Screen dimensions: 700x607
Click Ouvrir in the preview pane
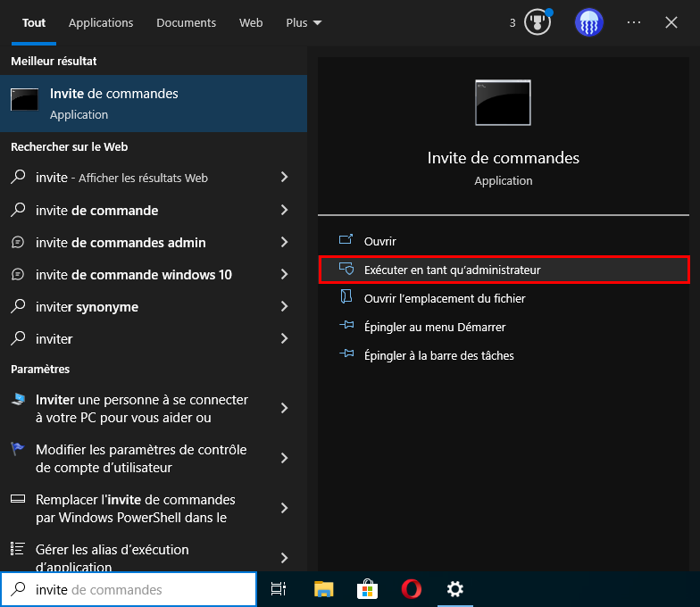tap(504, 241)
